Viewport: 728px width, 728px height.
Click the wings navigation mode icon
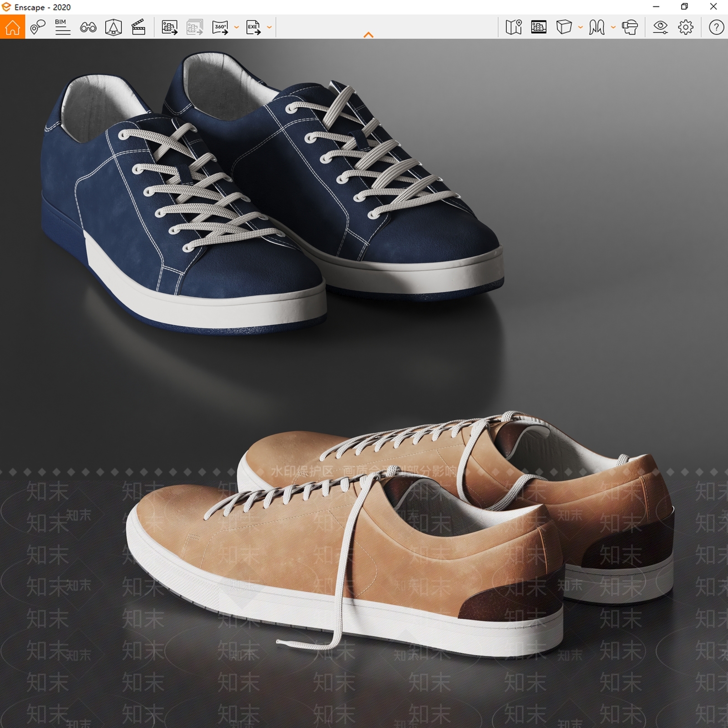(x=597, y=27)
